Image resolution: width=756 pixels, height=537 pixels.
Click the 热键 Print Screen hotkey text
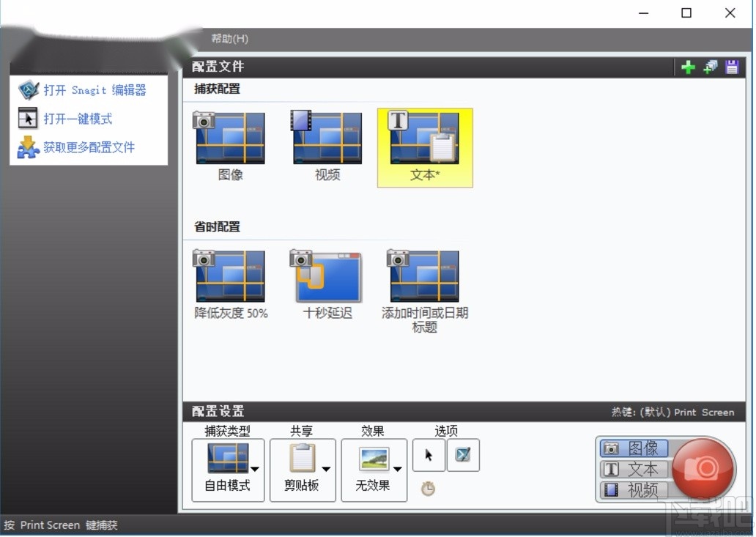673,412
